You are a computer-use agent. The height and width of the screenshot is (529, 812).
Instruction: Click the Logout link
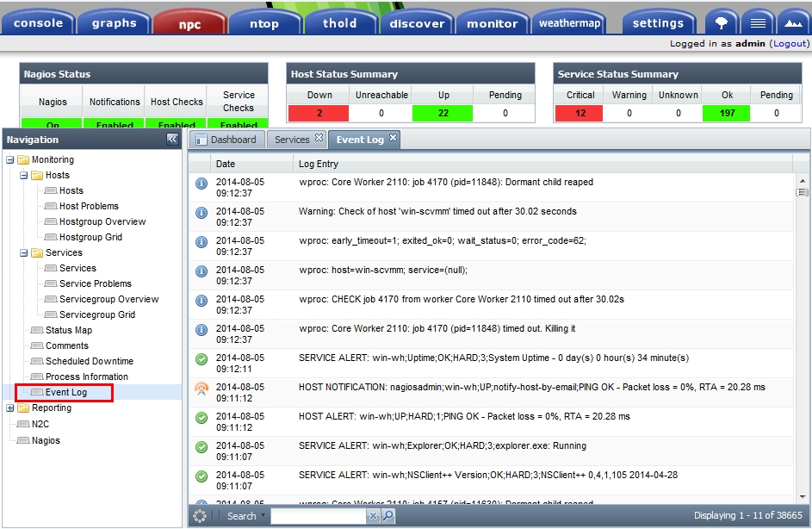790,43
